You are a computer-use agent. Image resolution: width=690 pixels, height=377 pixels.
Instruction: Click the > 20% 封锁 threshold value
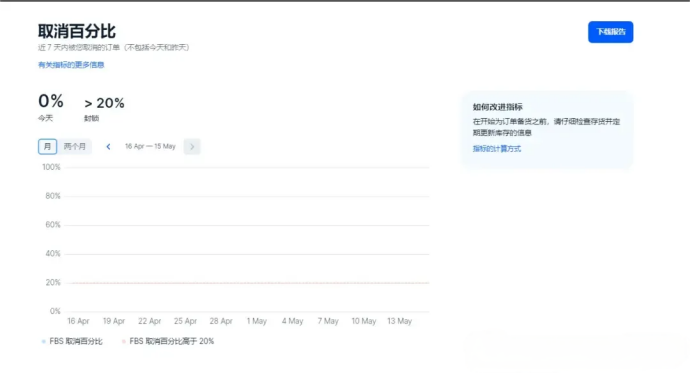104,103
